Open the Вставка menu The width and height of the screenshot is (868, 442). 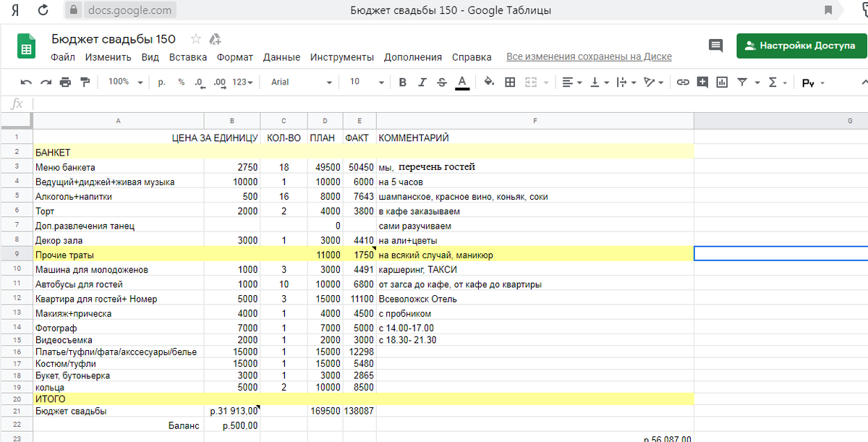(x=188, y=57)
